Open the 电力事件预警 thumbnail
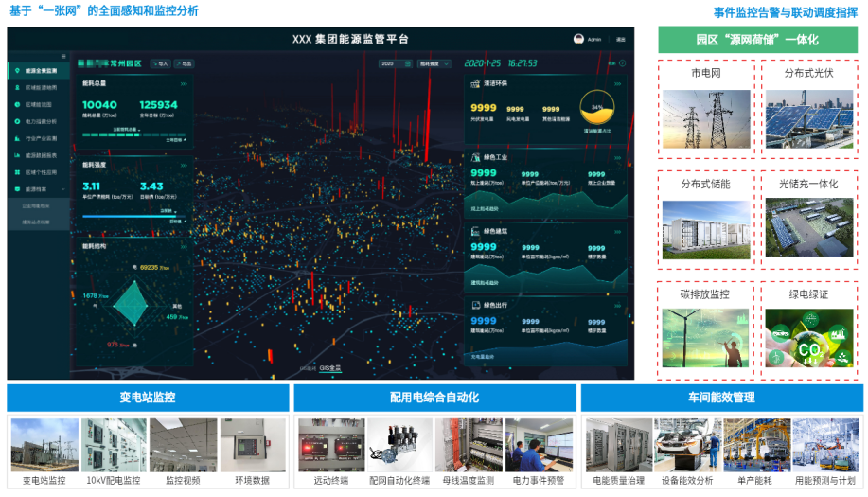This screenshot has width=868, height=497. (539, 445)
